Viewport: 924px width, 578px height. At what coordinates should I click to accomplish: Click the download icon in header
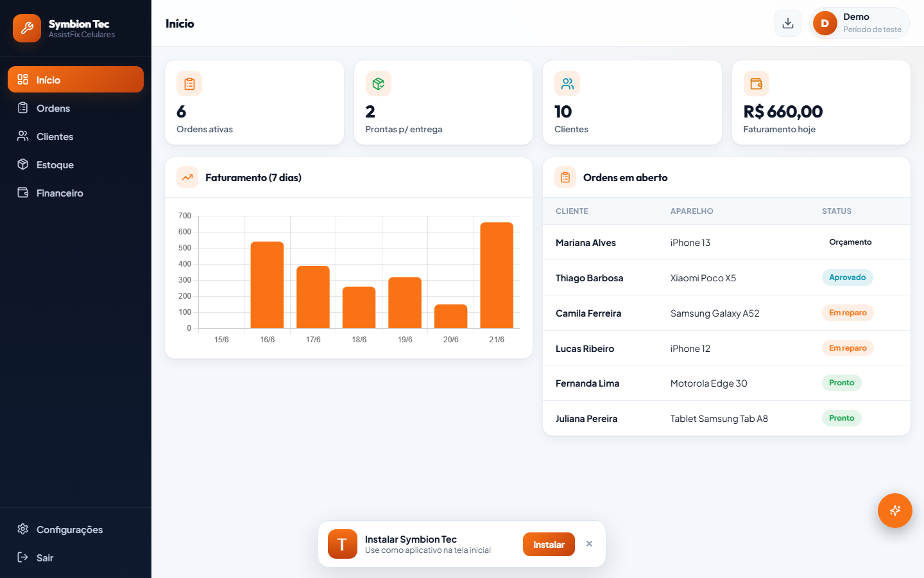coord(788,23)
